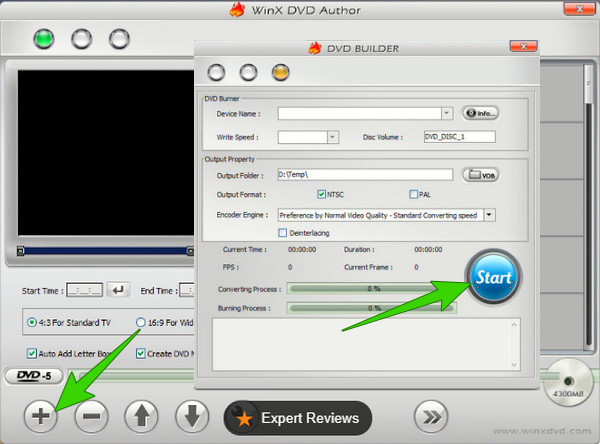Click the left trim marker on seek bar
Screen dimensions: 600x444
coord(21,251)
